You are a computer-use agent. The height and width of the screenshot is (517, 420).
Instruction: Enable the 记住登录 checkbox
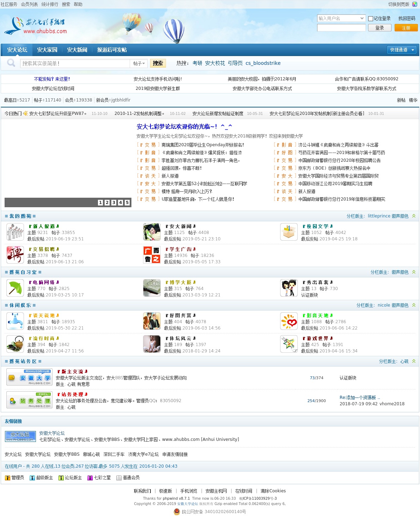click(x=371, y=19)
